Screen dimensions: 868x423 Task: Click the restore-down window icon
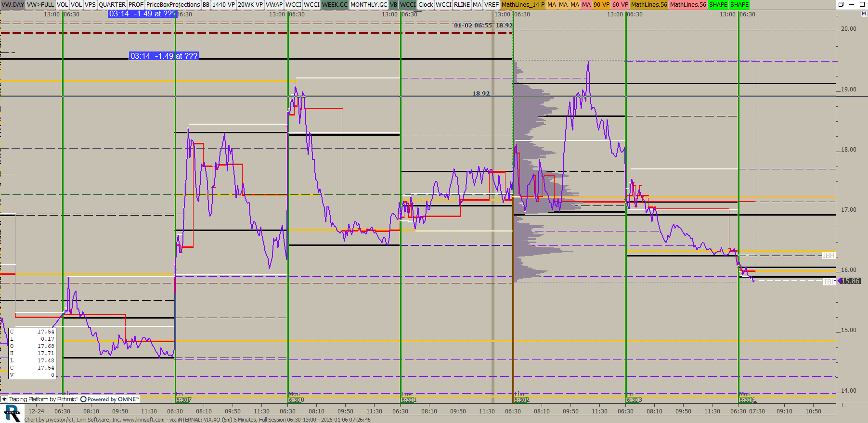841,4
